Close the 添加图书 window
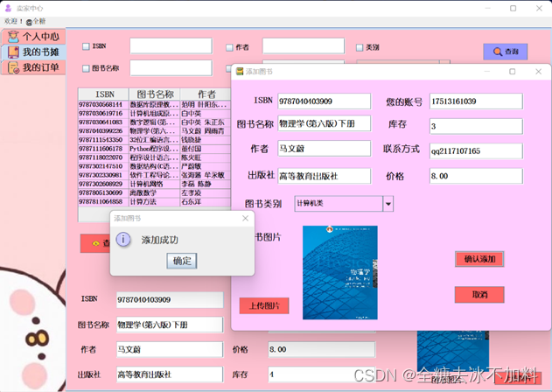This screenshot has height=392, width=552. pyautogui.click(x=538, y=72)
